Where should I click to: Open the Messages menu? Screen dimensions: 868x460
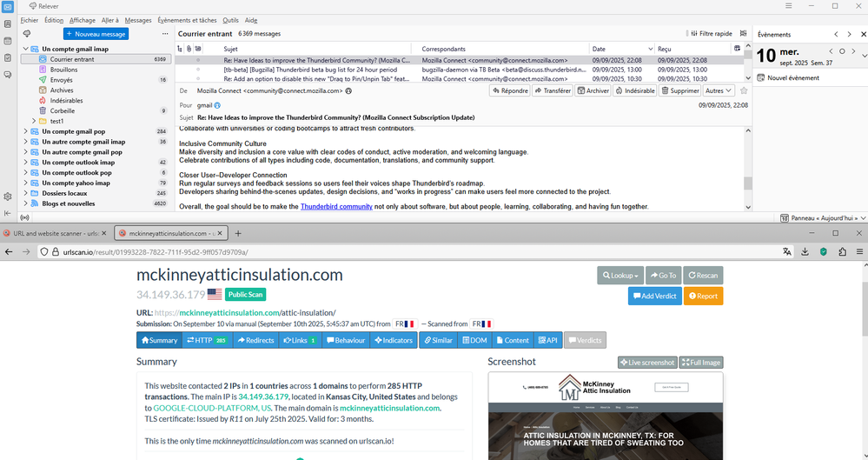137,19
